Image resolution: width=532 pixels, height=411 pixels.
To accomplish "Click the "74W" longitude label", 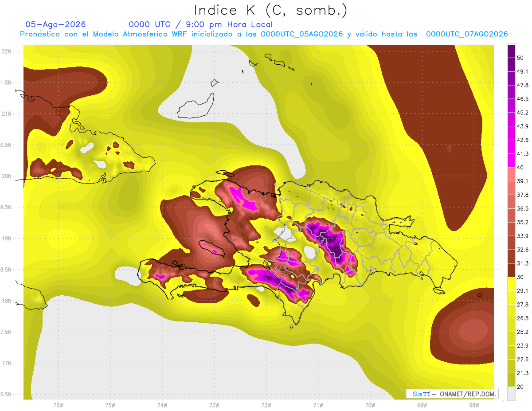I will 162,405.
